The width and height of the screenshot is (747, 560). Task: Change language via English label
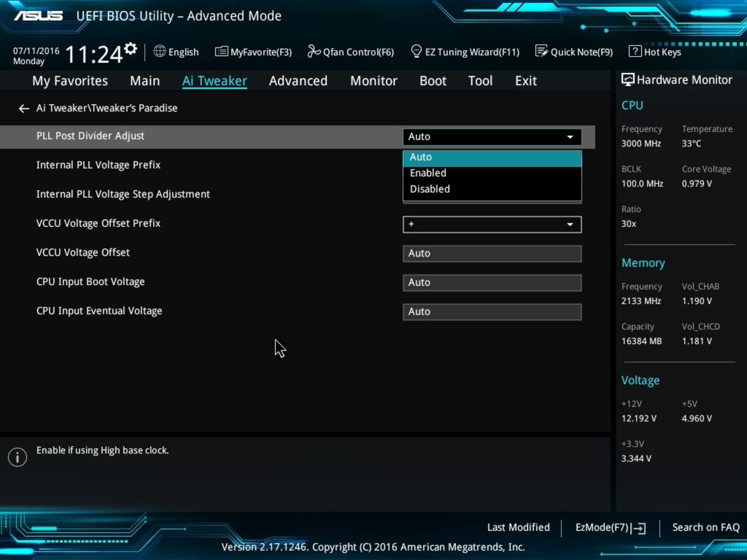click(183, 52)
